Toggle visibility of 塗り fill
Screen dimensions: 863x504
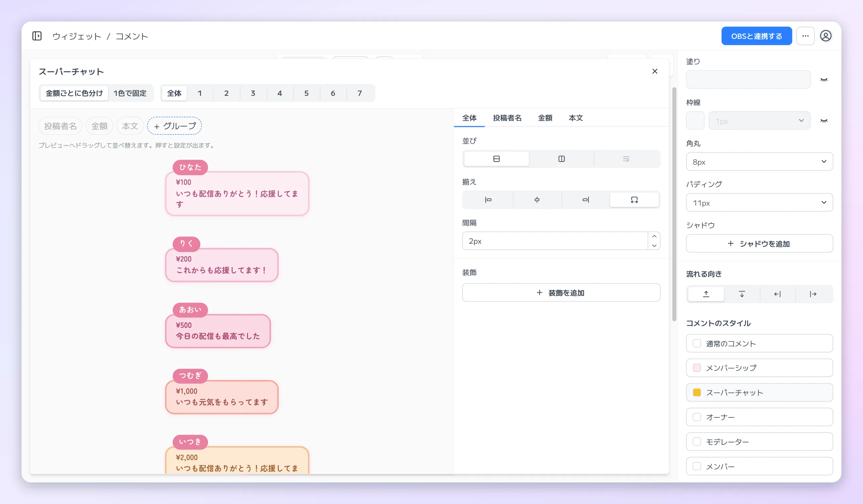(824, 80)
